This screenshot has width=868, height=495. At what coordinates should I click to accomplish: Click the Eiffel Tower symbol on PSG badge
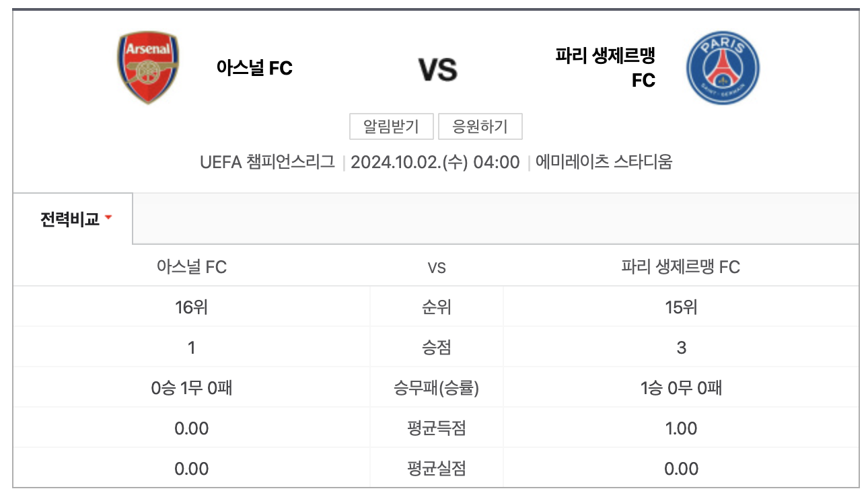(x=722, y=64)
